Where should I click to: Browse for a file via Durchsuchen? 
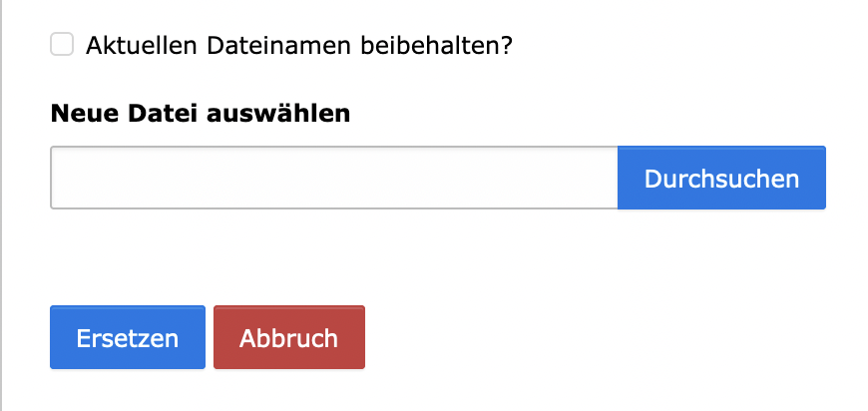pyautogui.click(x=721, y=179)
